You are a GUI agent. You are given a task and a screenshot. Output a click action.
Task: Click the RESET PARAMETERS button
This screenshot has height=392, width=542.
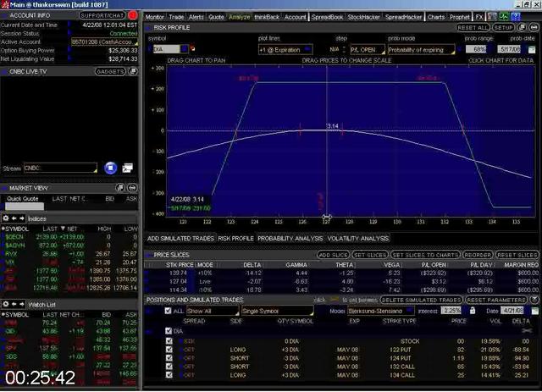pyautogui.click(x=496, y=300)
